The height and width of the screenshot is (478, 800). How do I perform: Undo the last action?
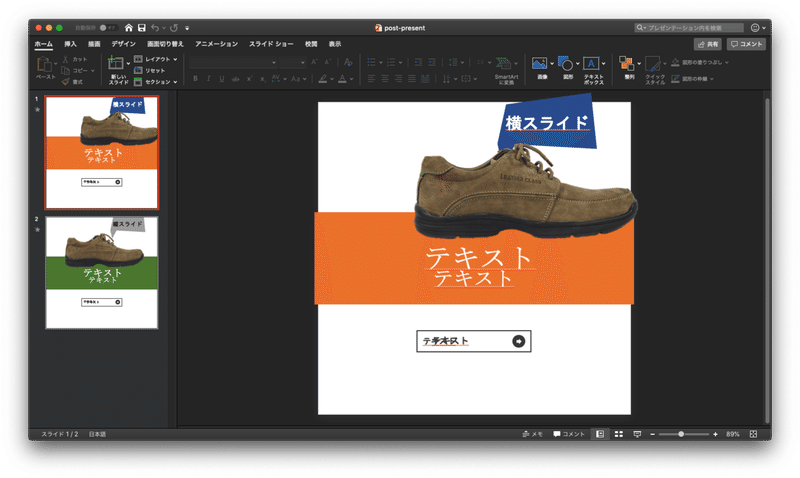pyautogui.click(x=155, y=28)
